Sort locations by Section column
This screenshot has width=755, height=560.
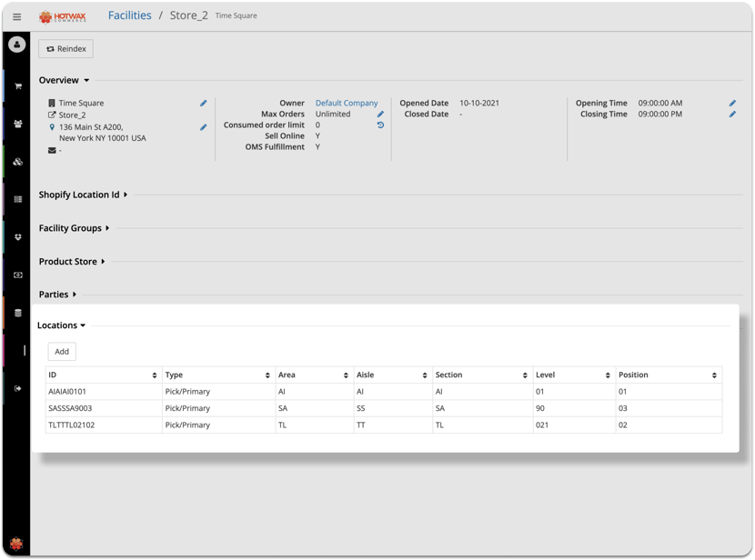pos(525,375)
